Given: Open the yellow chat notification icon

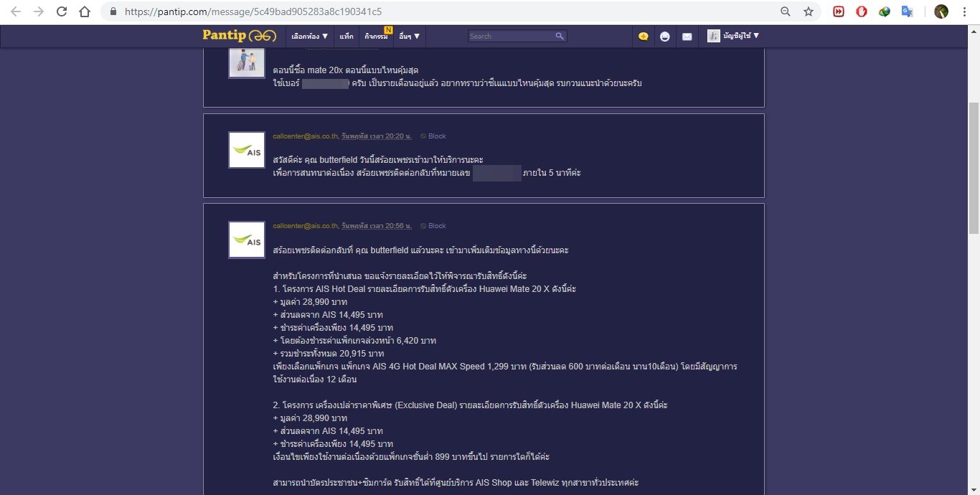Looking at the screenshot, I should [644, 36].
